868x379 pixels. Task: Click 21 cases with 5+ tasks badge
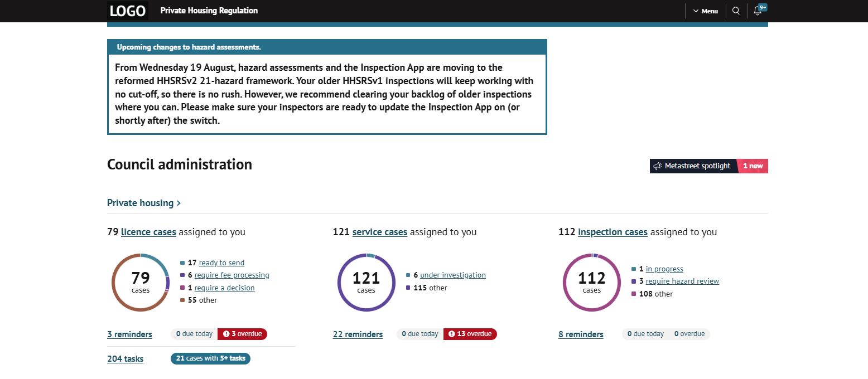pyautogui.click(x=210, y=358)
